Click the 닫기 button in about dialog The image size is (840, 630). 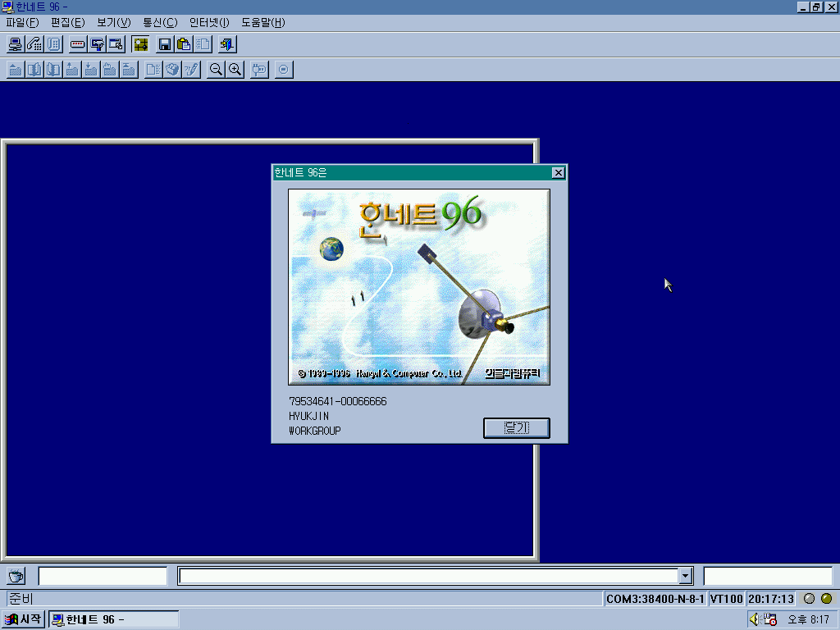tap(517, 428)
